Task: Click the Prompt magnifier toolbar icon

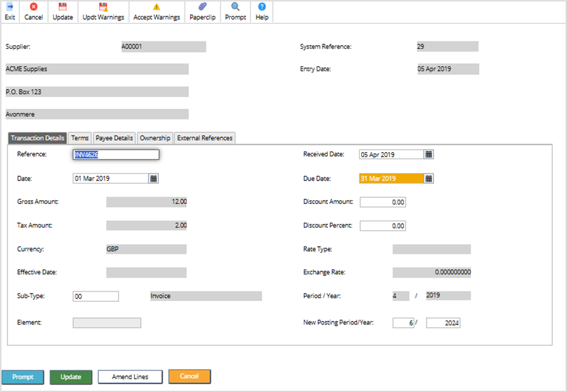Action: [236, 7]
